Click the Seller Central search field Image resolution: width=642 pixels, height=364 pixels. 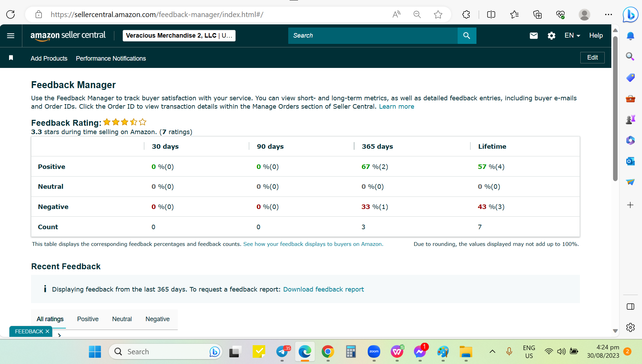373,36
